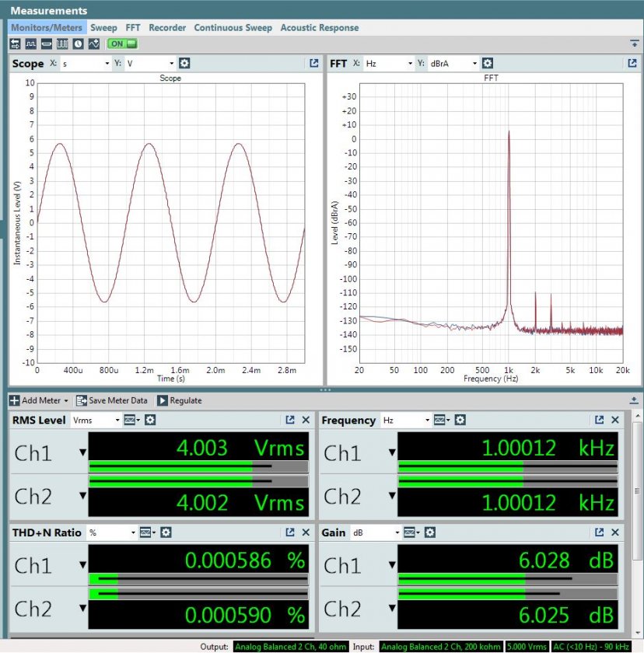Click the clock toolbar icon
The height and width of the screenshot is (653, 644).
click(x=79, y=44)
